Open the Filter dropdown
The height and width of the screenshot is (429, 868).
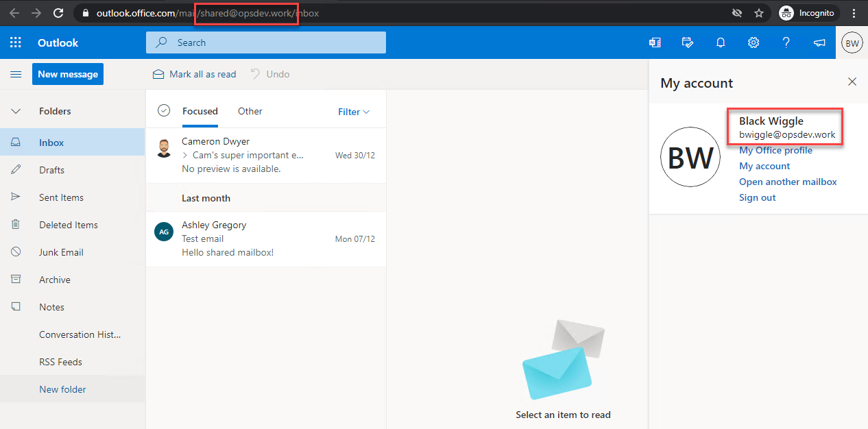click(353, 112)
